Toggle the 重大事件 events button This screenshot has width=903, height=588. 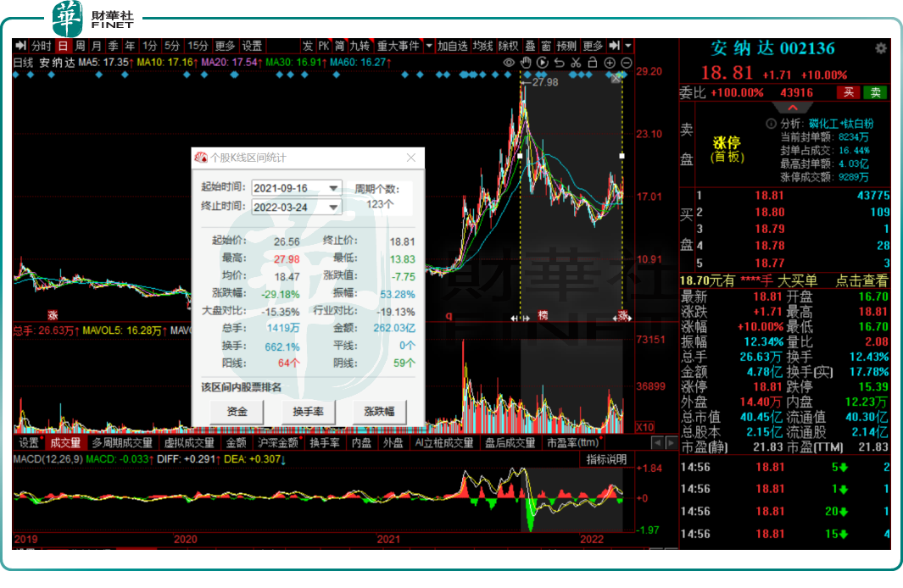399,46
